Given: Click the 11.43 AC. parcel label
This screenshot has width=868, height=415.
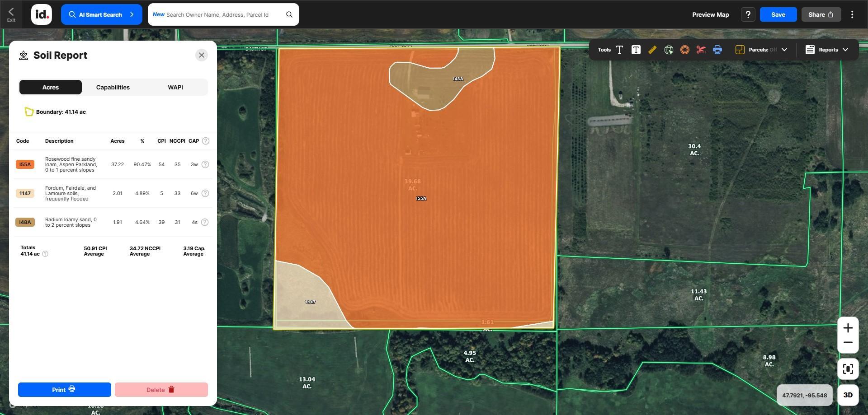Looking at the screenshot, I should point(698,295).
